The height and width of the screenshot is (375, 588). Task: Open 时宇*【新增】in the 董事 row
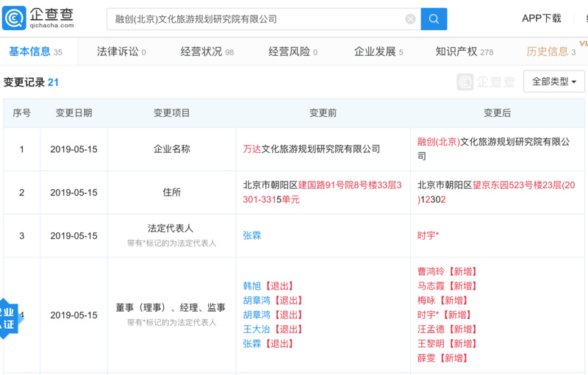click(444, 315)
